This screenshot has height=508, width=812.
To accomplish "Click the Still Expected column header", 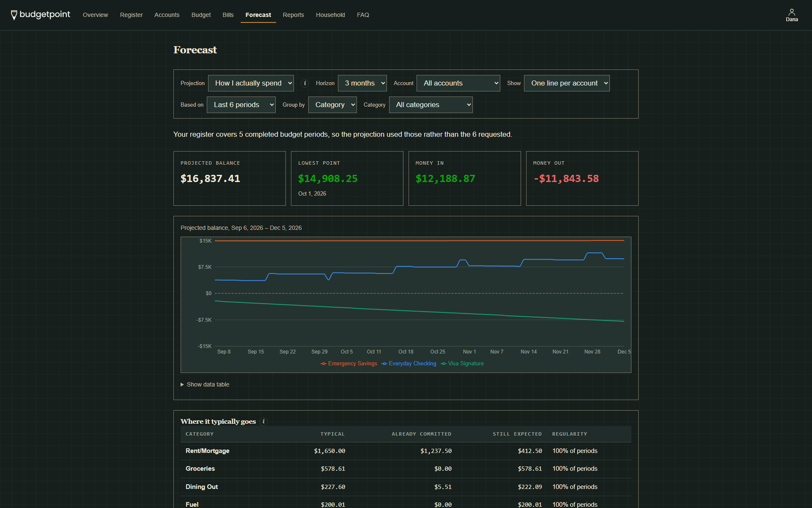I will (x=517, y=434).
